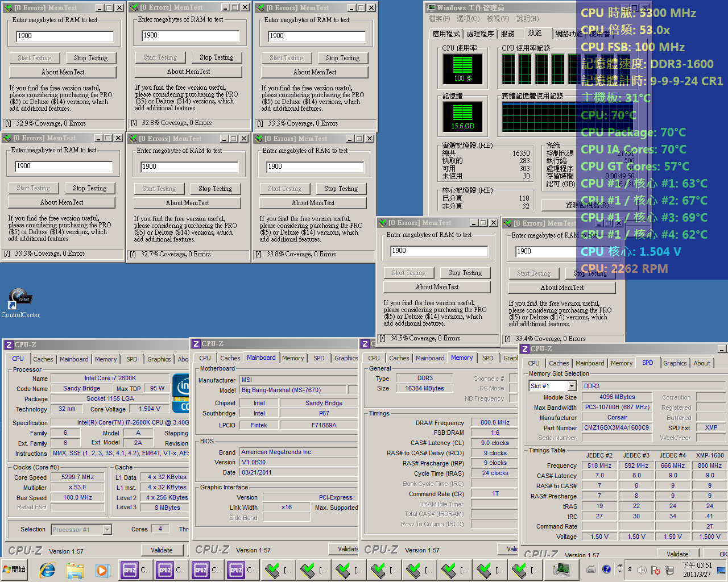This screenshot has width=728, height=582.
Task: Open SPD tab in CPU-Z Motherboard window
Action: tap(319, 358)
